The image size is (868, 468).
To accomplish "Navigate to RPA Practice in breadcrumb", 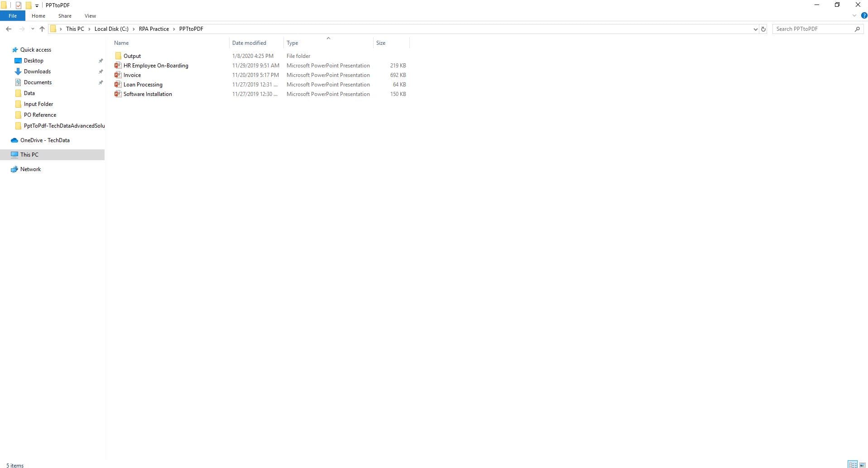I will tap(153, 29).
